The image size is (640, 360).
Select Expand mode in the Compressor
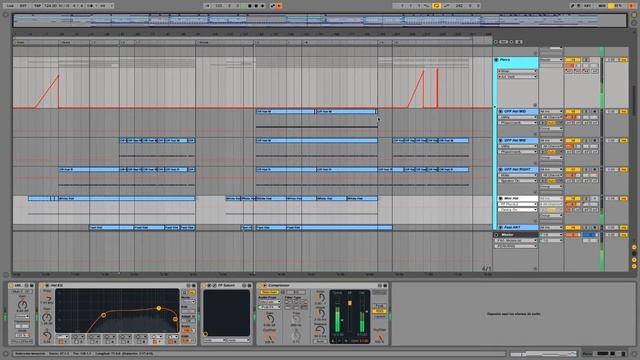click(x=379, y=316)
